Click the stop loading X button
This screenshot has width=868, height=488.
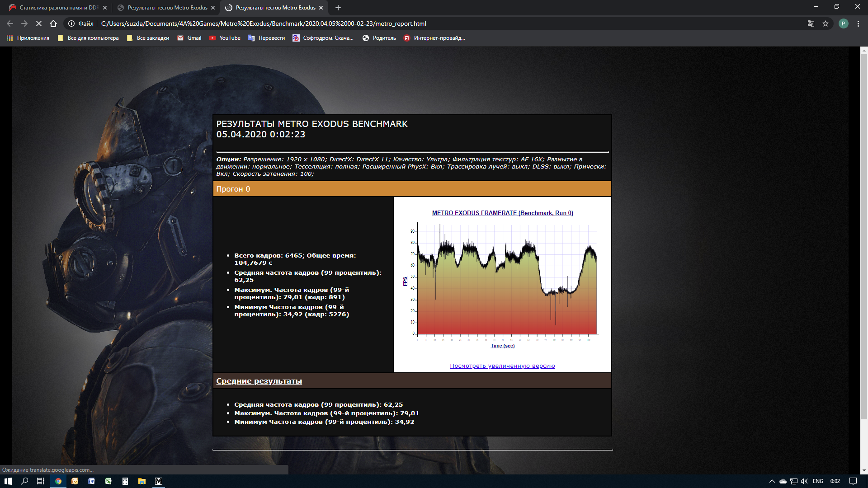39,23
